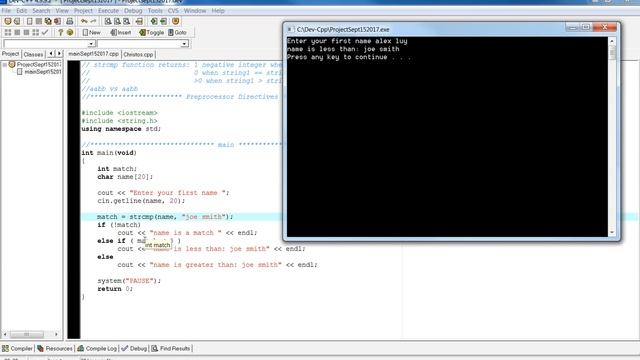
Task: Click the New toolbar button
Action: point(91,32)
